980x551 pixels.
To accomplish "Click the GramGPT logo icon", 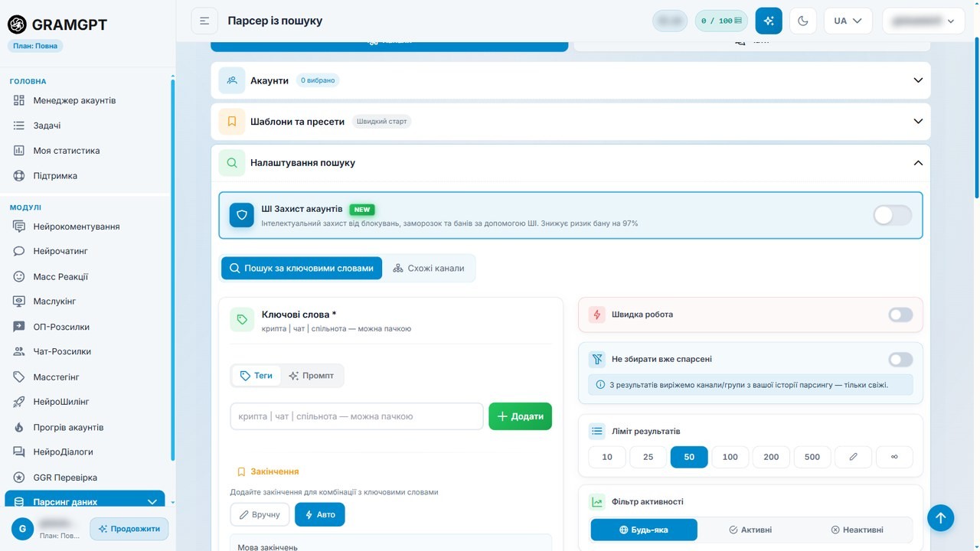I will tap(17, 24).
